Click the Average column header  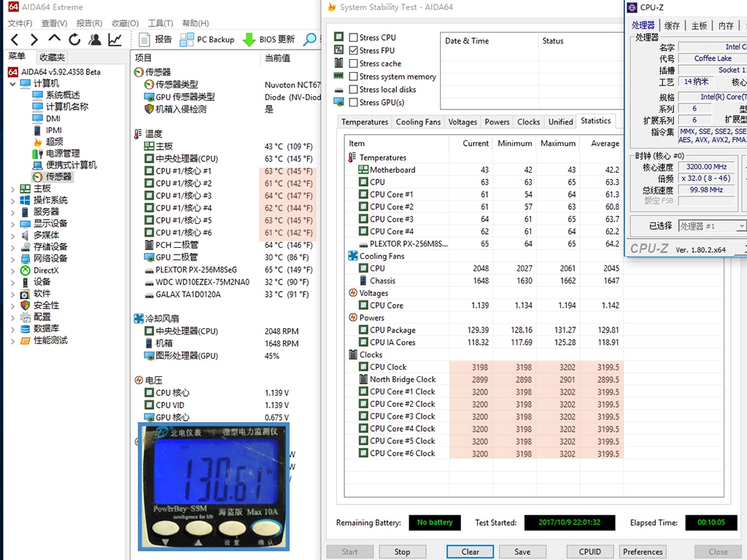click(x=601, y=144)
